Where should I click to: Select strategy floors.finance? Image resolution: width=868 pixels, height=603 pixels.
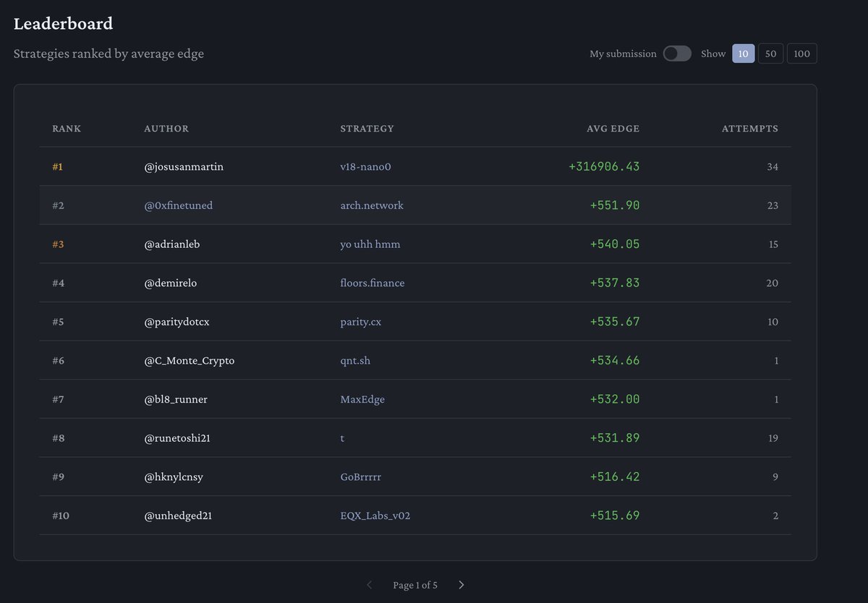pos(373,283)
